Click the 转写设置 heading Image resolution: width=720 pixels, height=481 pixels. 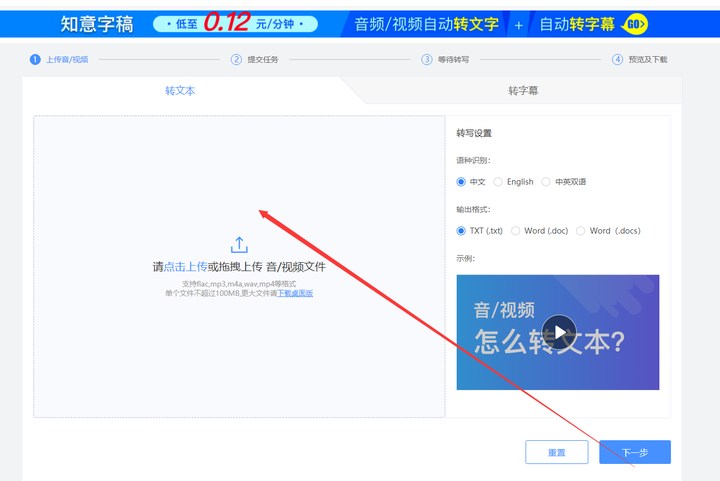474,133
